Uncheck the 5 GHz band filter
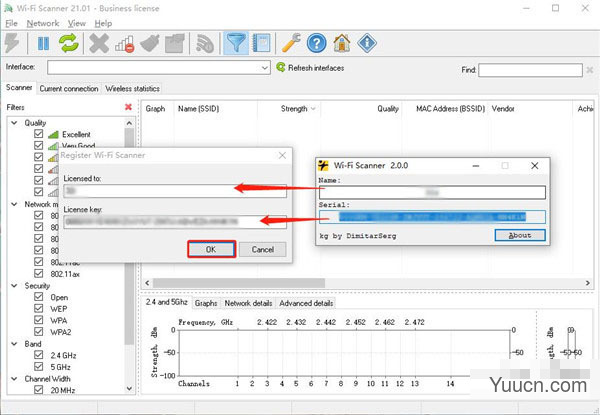This screenshot has height=415, width=600. [x=38, y=366]
